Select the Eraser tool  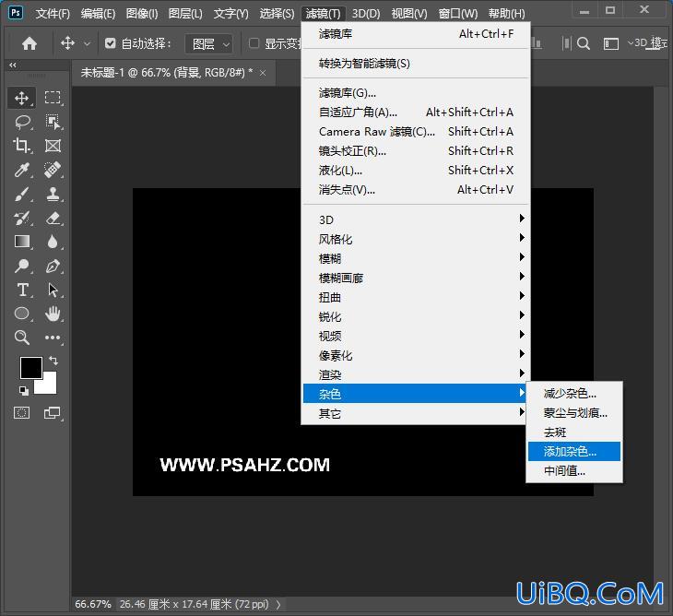tap(53, 218)
